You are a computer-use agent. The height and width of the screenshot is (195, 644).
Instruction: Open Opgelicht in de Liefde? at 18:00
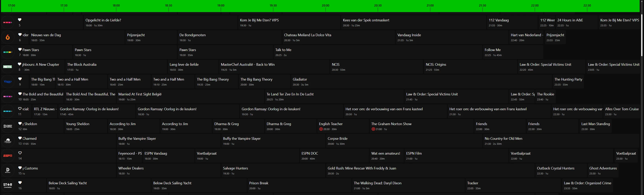point(160,23)
